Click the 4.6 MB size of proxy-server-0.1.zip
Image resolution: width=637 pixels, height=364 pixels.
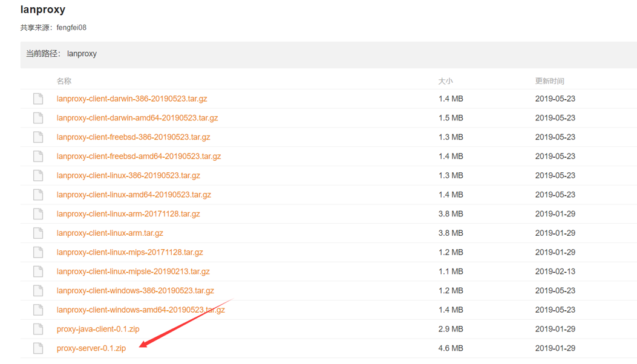pyautogui.click(x=451, y=348)
